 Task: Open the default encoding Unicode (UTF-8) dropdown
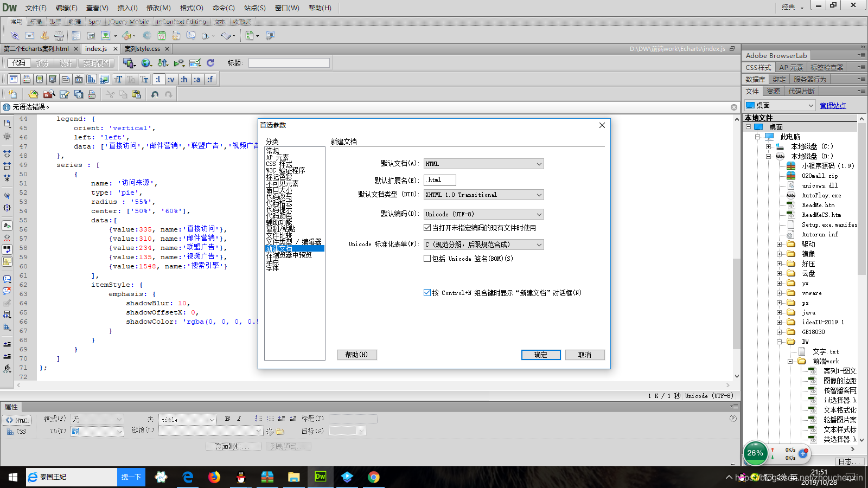point(483,214)
